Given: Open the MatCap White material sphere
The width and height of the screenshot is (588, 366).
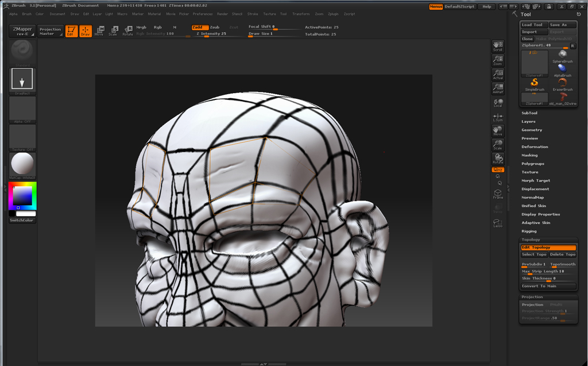Looking at the screenshot, I should [22, 165].
